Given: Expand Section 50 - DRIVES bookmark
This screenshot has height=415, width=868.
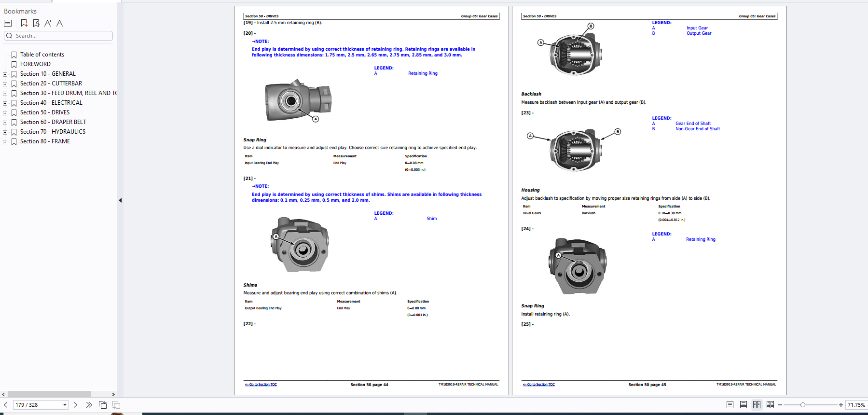Looking at the screenshot, I should 5,113.
